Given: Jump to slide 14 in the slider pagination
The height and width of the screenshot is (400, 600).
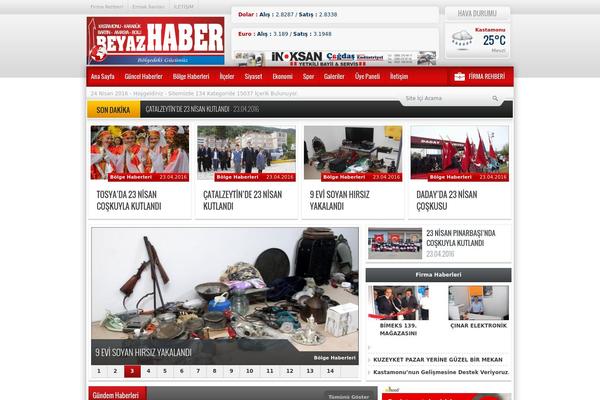Looking at the screenshot, I should coord(329,371).
